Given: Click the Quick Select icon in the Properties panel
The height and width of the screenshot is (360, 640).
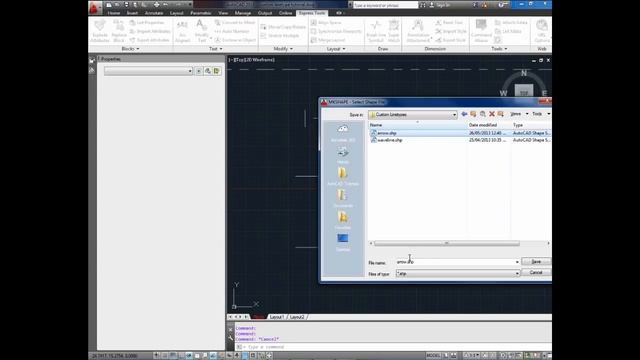Looking at the screenshot, I should (217, 71).
